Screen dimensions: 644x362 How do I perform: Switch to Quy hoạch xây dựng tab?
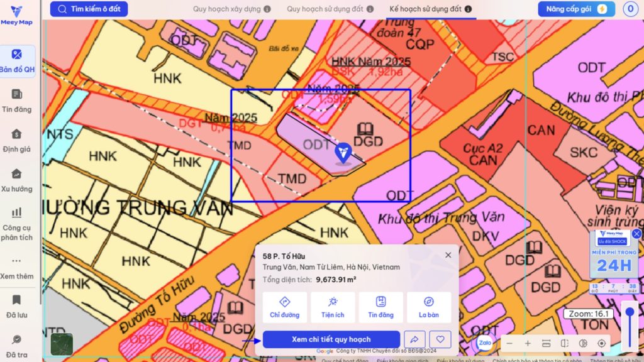[x=226, y=9]
